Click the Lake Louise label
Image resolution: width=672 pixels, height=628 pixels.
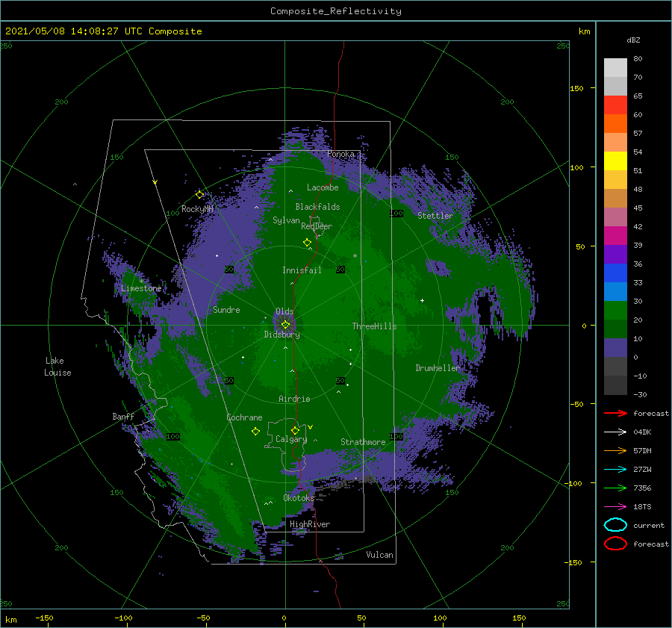click(x=57, y=367)
